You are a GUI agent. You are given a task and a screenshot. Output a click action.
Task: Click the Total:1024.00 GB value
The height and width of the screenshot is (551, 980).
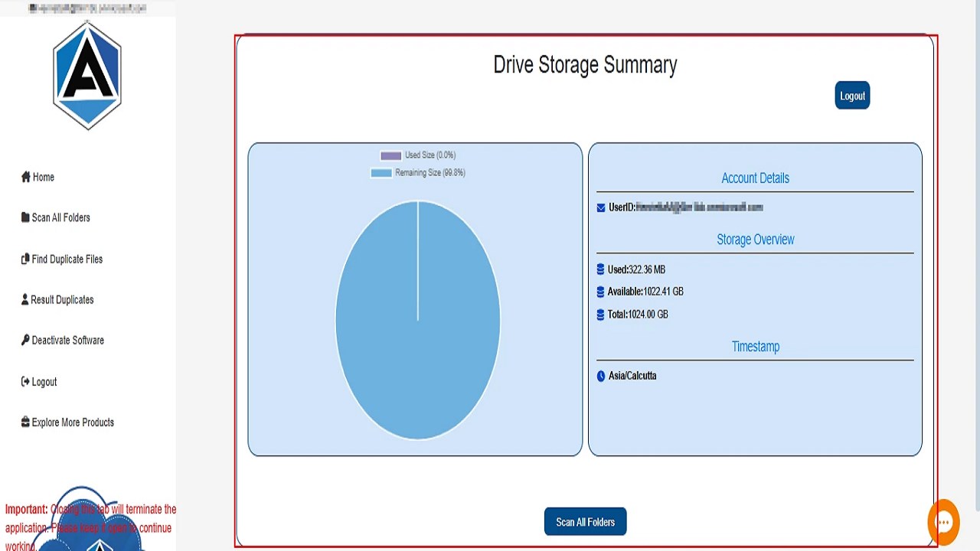pyautogui.click(x=638, y=314)
